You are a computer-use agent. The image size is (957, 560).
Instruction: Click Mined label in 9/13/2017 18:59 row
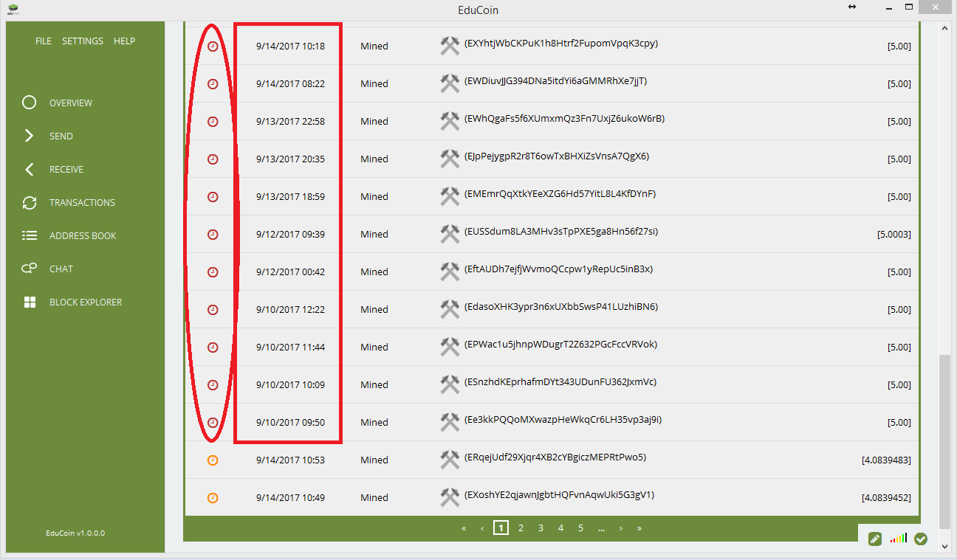point(374,196)
